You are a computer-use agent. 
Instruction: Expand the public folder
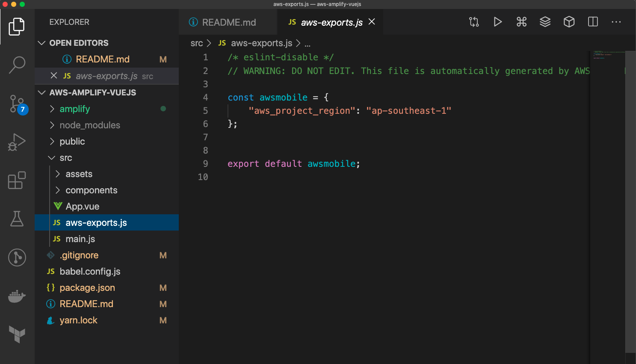coord(106,141)
